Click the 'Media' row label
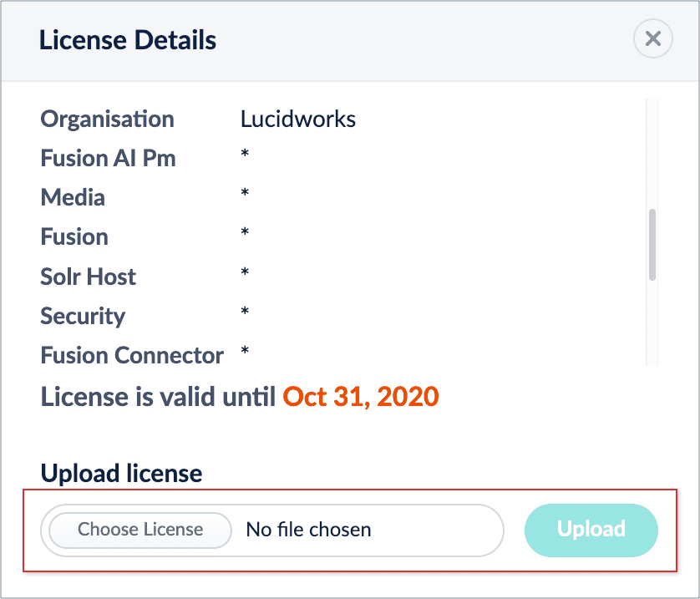 click(73, 198)
